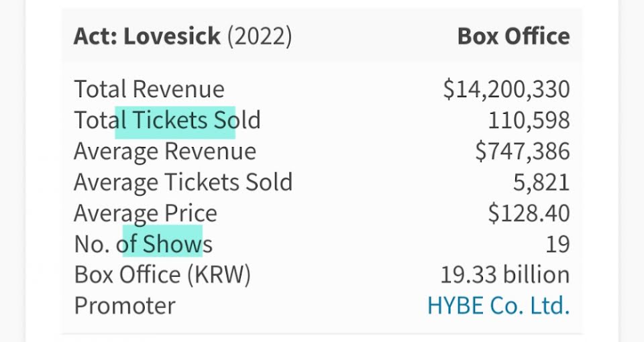Click the Average Revenue label

164,152
